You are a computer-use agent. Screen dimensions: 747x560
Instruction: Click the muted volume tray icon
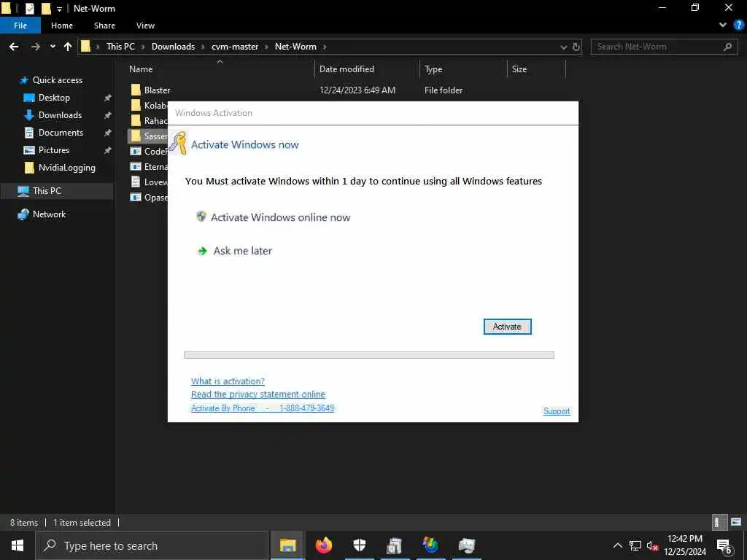click(x=652, y=545)
